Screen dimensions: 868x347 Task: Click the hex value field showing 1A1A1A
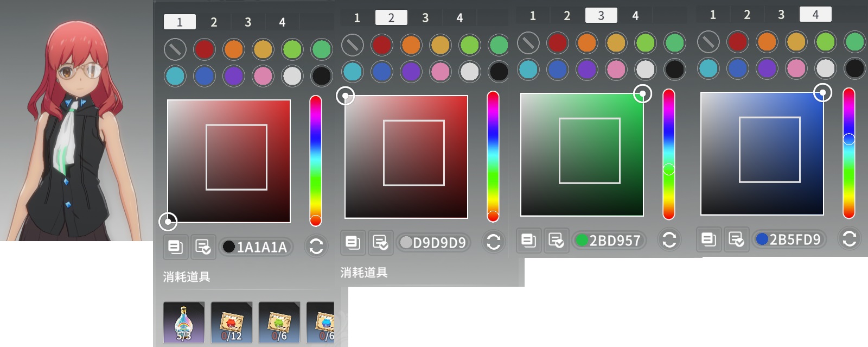tap(256, 247)
